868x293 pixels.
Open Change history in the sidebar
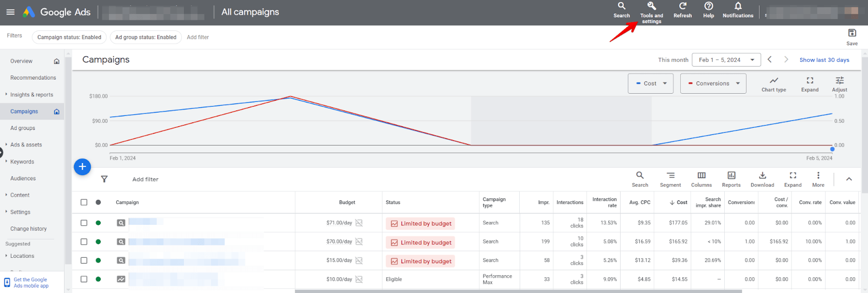click(28, 229)
